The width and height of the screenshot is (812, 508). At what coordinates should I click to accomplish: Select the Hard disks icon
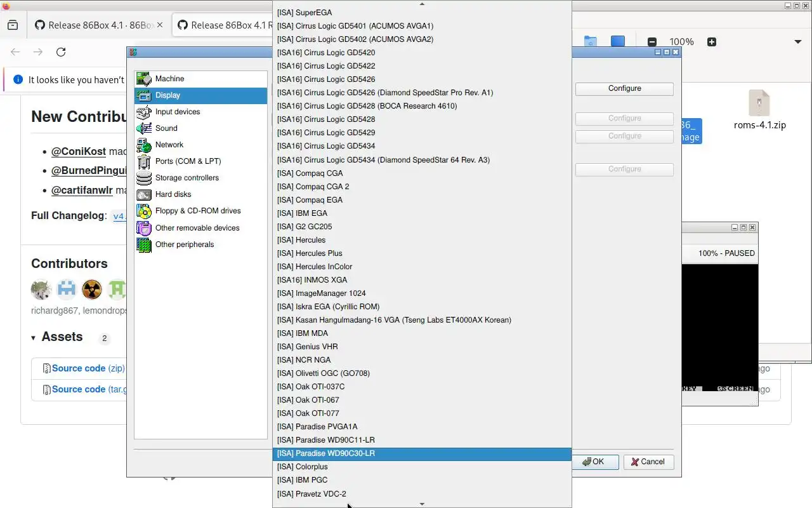144,194
